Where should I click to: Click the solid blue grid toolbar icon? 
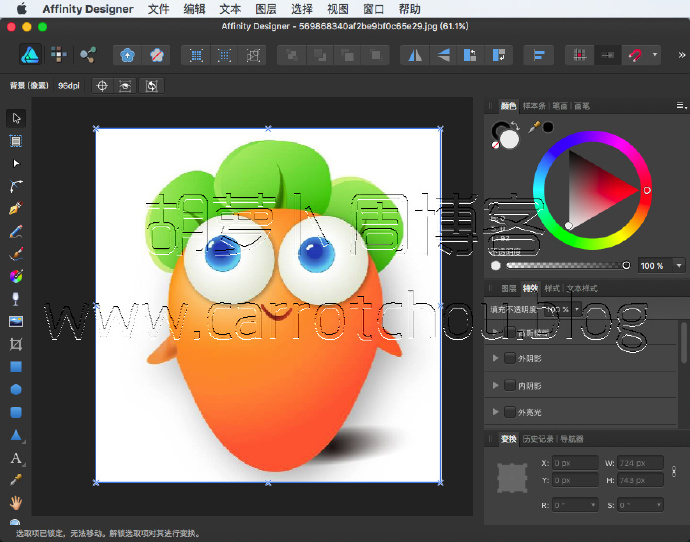[196, 55]
